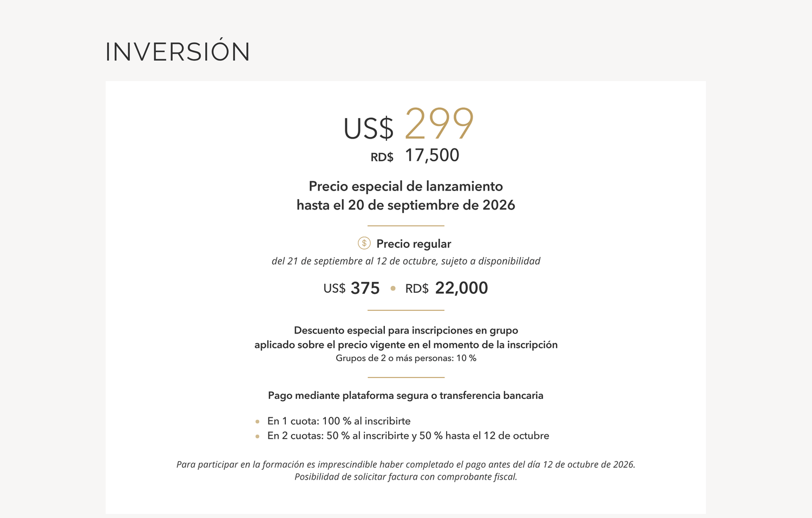This screenshot has height=518, width=812.
Task: Click the RD$ 22,000 regular price
Action: (x=447, y=288)
